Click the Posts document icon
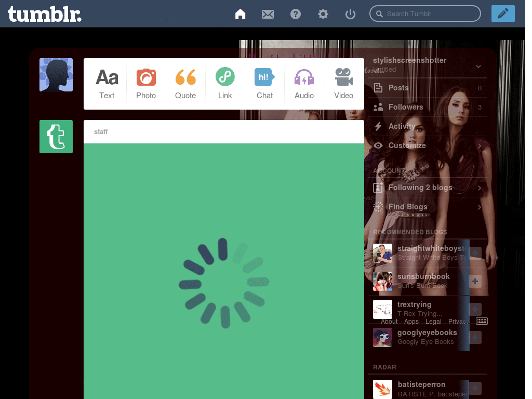Screen dimensions: 532x399 coord(378,88)
